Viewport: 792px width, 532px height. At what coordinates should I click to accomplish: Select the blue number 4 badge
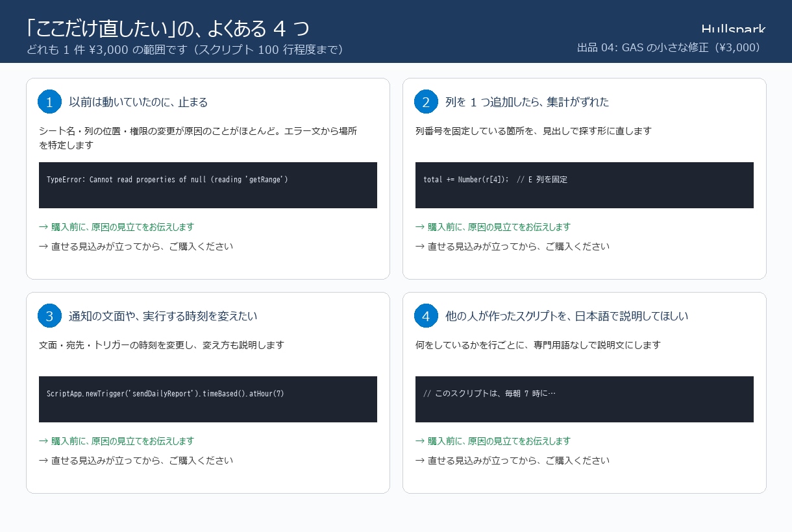426,316
